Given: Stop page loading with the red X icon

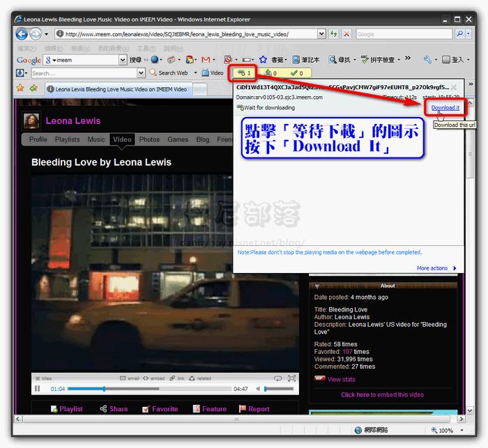Looking at the screenshot, I should [x=346, y=33].
